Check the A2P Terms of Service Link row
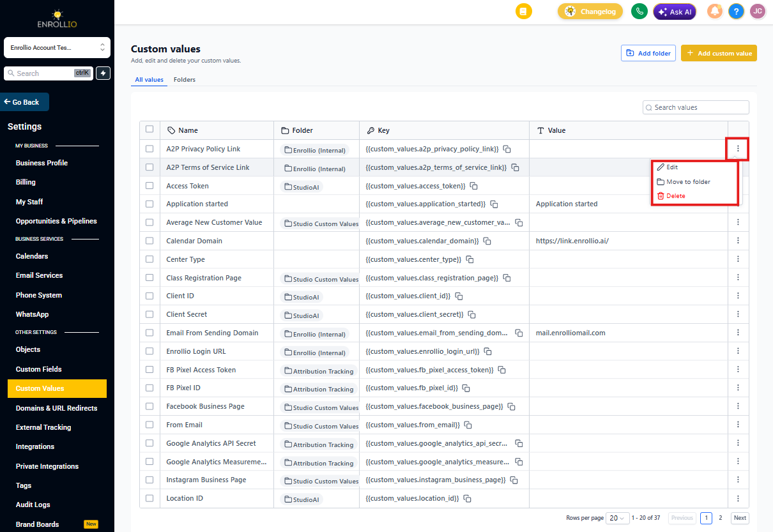 point(149,167)
